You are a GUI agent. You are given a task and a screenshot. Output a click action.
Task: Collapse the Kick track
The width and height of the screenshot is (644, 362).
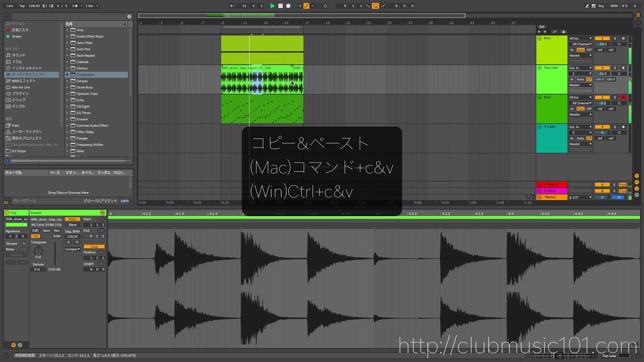coord(540,38)
